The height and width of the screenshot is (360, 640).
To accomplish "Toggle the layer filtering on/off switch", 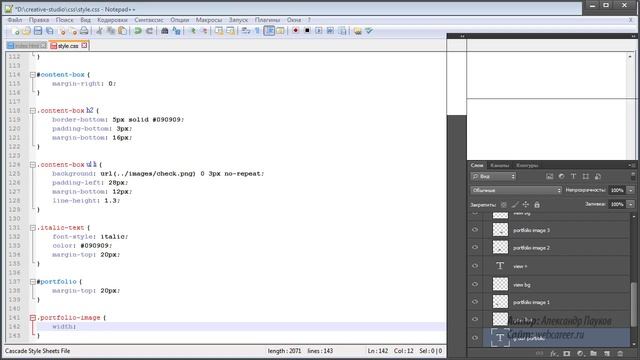I will (633, 176).
